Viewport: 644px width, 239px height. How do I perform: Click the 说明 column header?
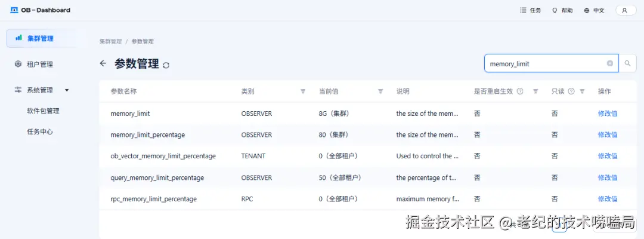402,91
